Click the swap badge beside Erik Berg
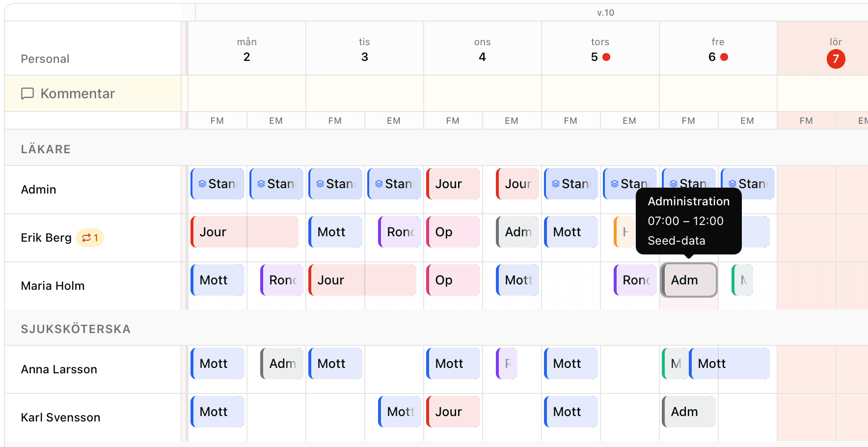Screen dimensions: 868x447 click(90, 238)
